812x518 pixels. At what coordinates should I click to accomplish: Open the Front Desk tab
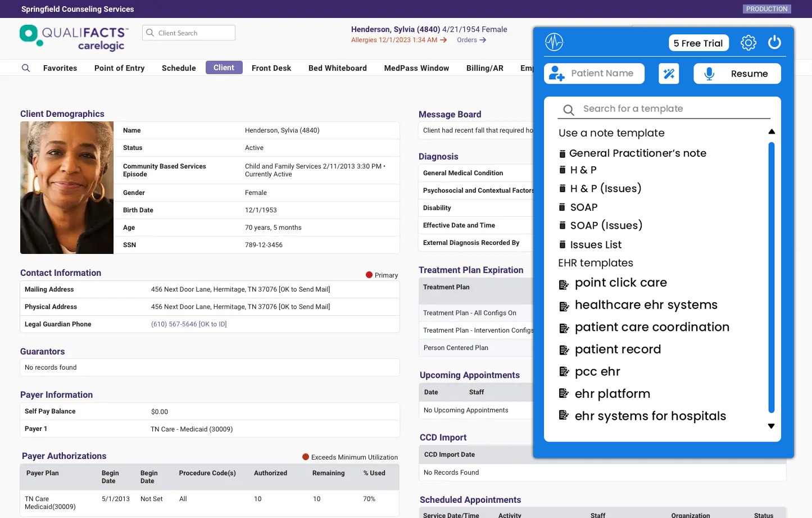[271, 68]
